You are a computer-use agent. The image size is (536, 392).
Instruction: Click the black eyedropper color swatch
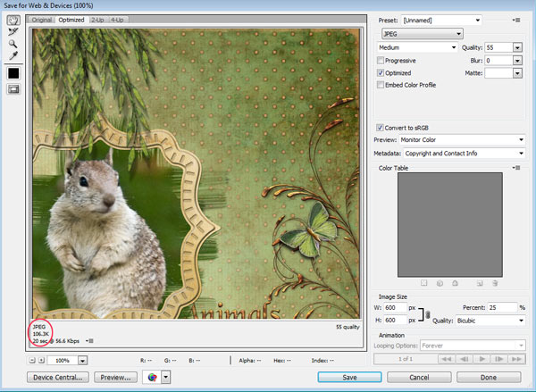13,72
